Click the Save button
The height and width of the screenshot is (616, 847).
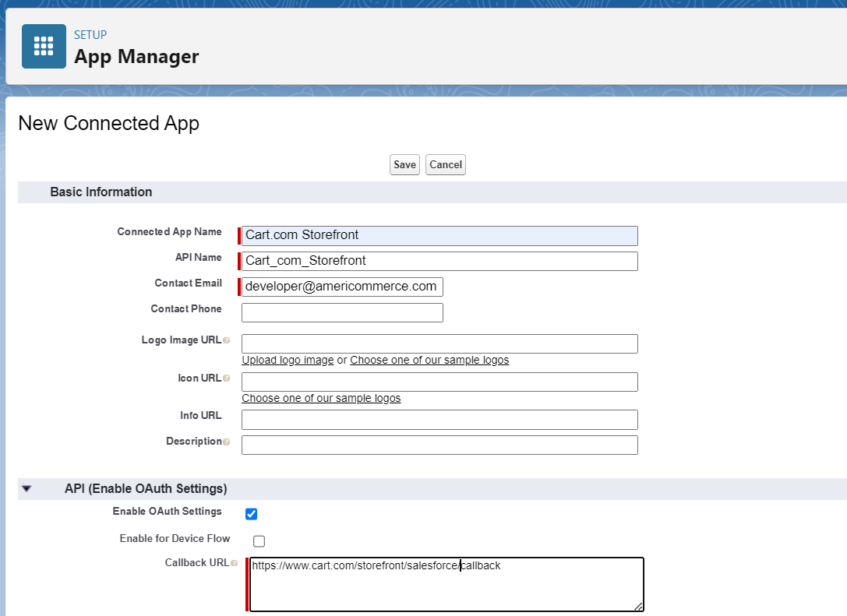[404, 164]
